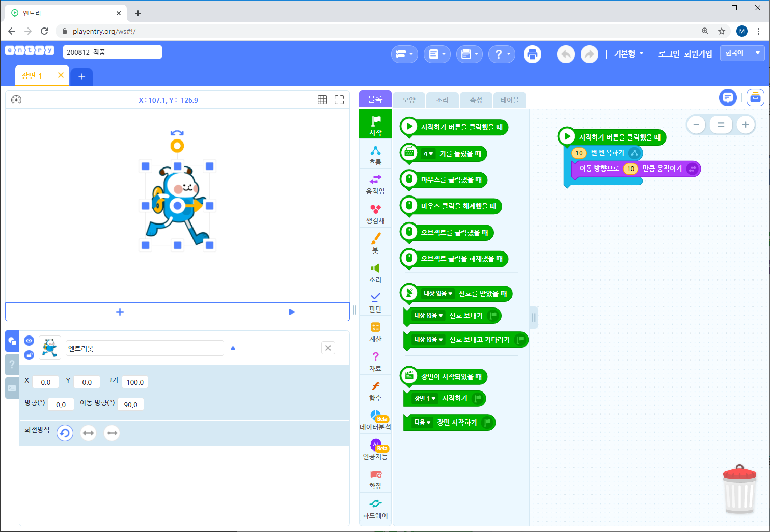
Task: Select the 생김새 (looks) block category
Action: pos(375,213)
